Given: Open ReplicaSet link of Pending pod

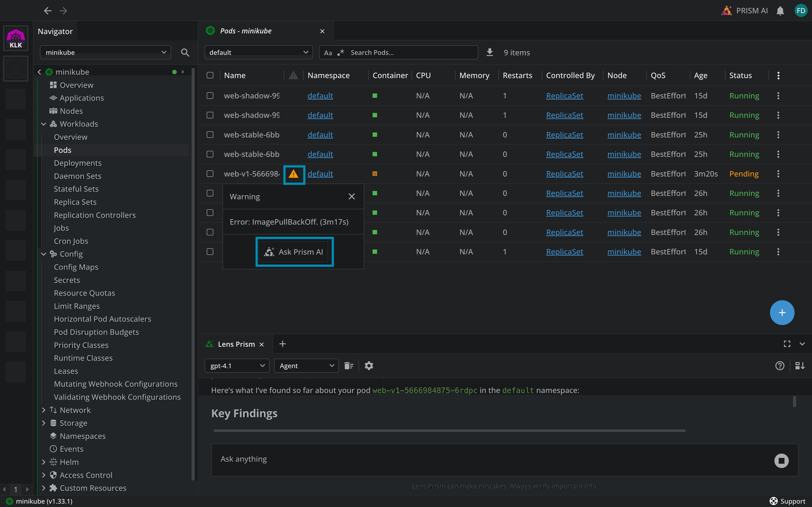Looking at the screenshot, I should pos(564,174).
